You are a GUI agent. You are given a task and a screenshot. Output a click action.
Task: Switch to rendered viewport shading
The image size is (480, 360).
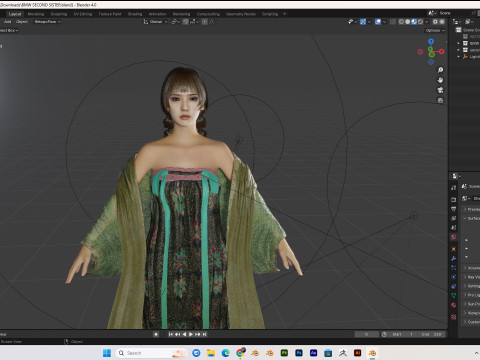pyautogui.click(x=420, y=22)
